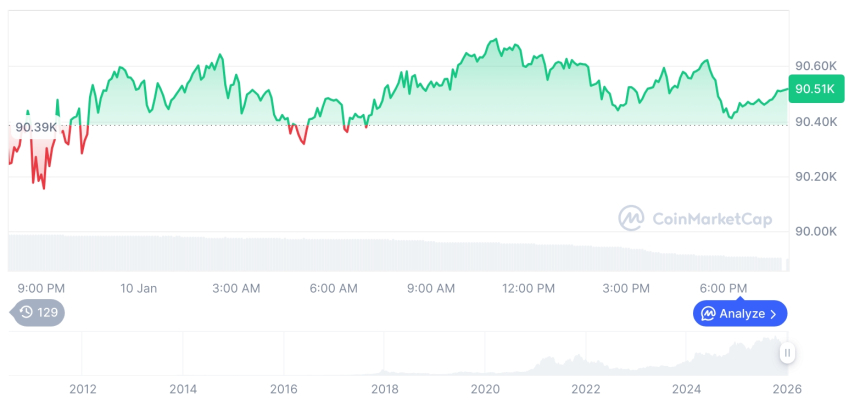Click the CoinMarketCap watermark logo icon
The height and width of the screenshot is (401, 860).
point(631,218)
